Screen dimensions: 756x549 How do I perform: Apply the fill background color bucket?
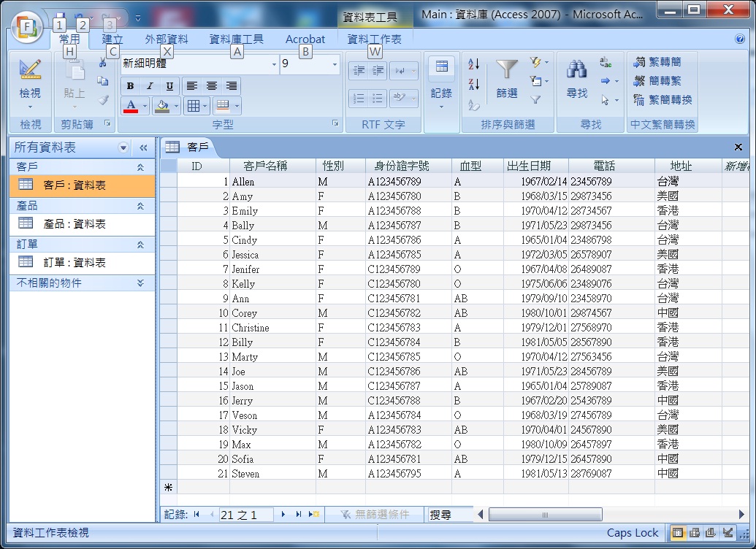[x=162, y=106]
